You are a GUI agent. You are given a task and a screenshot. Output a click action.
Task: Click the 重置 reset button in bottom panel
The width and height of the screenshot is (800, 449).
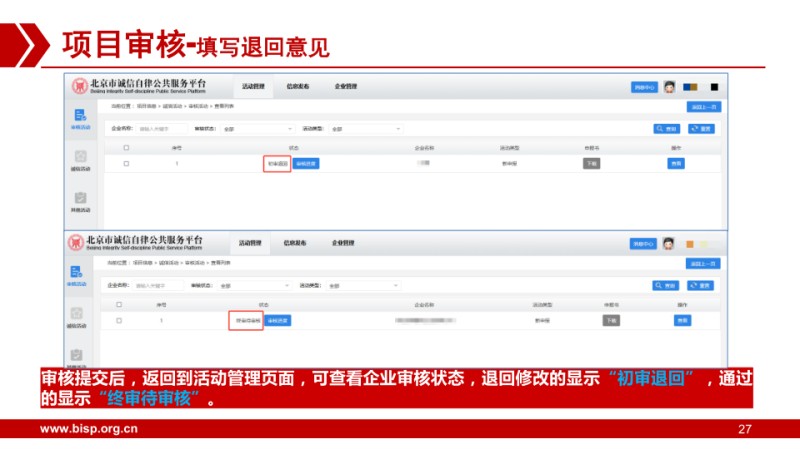(703, 285)
